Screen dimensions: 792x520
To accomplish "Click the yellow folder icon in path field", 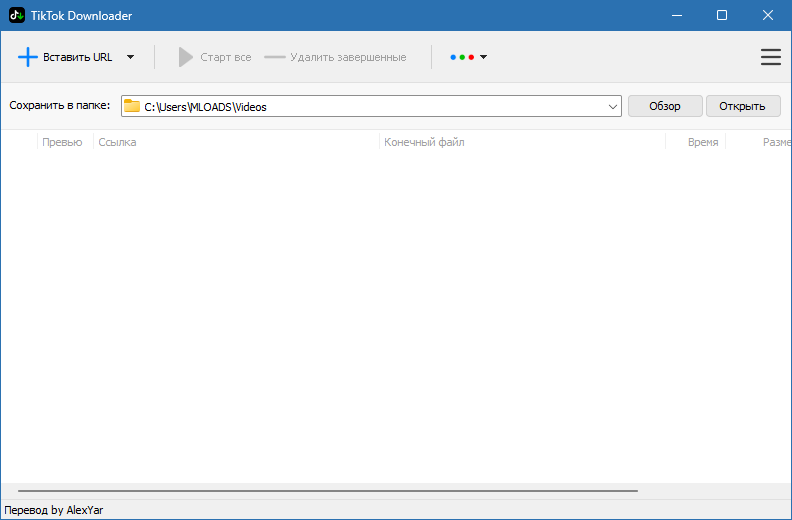I will (x=132, y=106).
